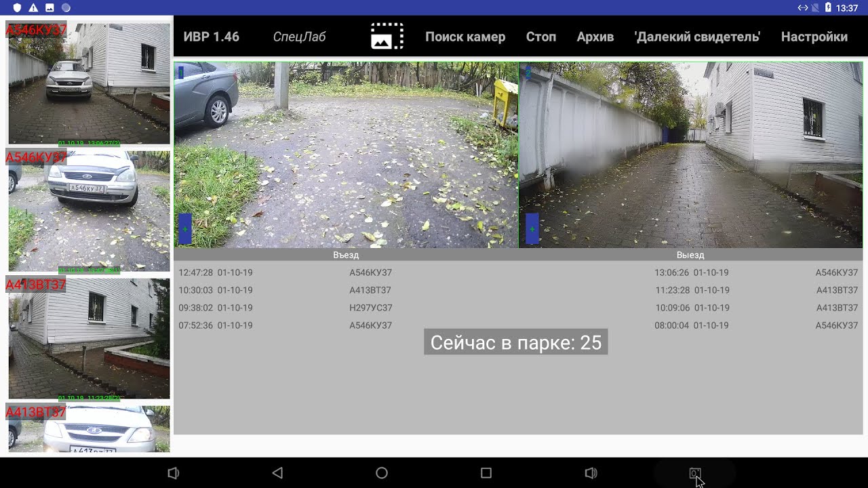Open 'Далекий свидетель' menu item
The height and width of the screenshot is (488, 868).
point(697,37)
